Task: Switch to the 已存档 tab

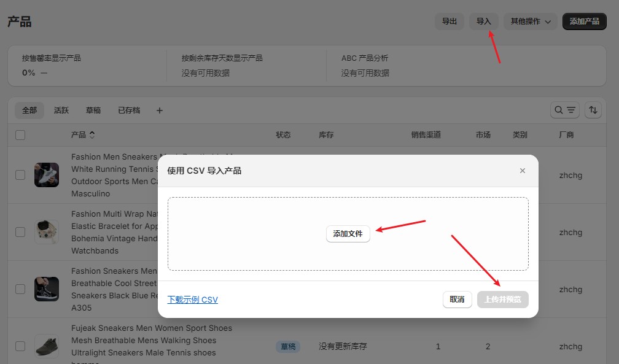Action: pyautogui.click(x=129, y=110)
